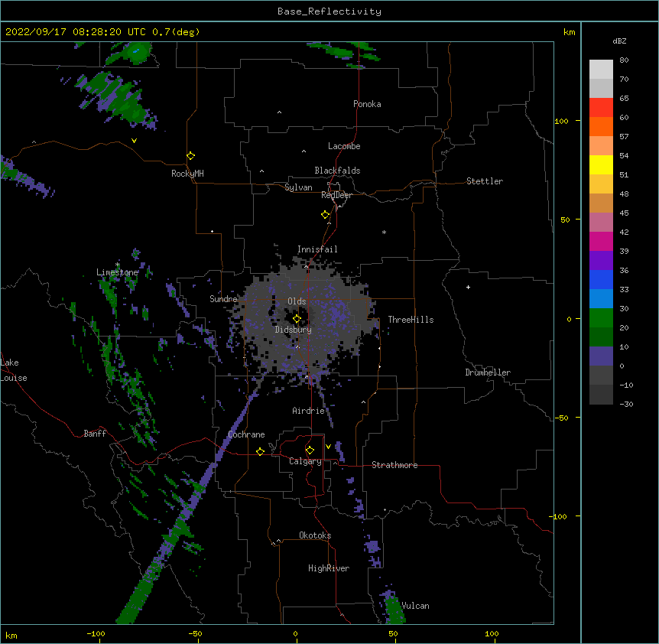Click the white 80 dBZ legend swatch
This screenshot has width=659, height=644.
(x=601, y=70)
